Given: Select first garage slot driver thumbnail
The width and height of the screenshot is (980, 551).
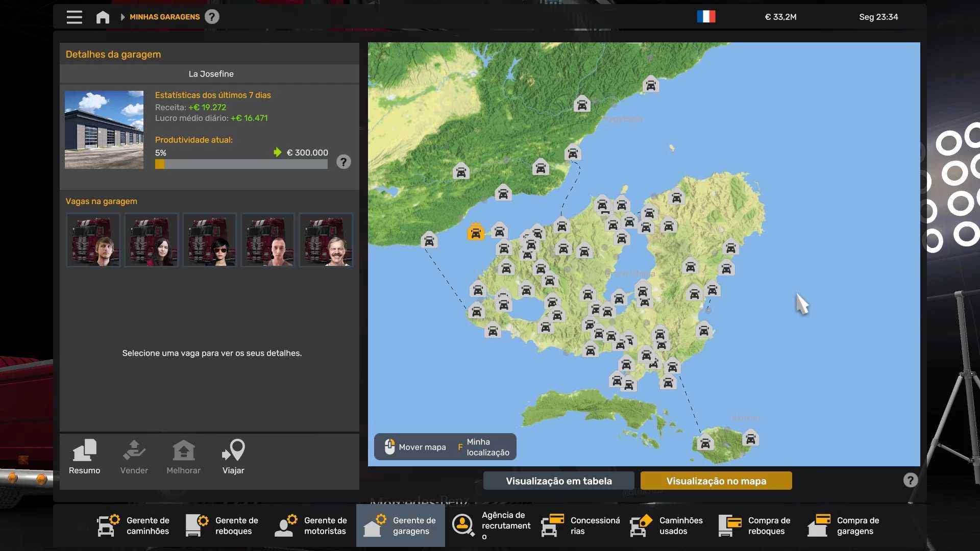Looking at the screenshot, I should tap(93, 240).
